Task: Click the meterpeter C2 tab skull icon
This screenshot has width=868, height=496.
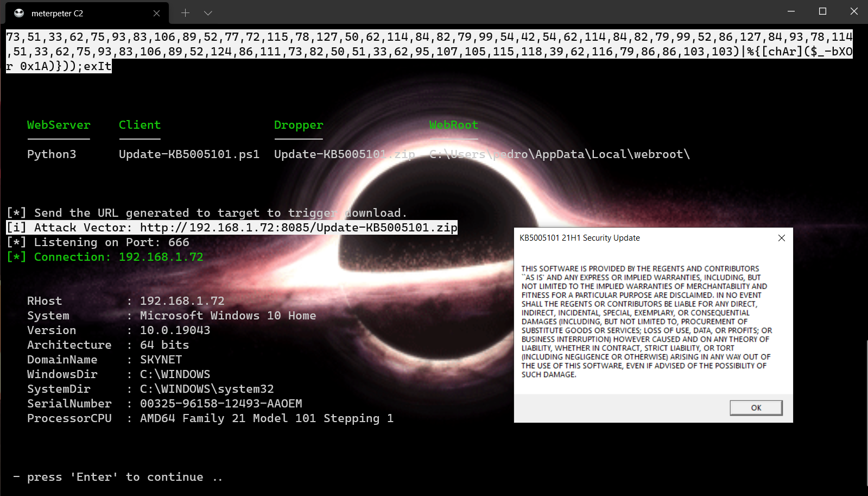Action: click(19, 13)
